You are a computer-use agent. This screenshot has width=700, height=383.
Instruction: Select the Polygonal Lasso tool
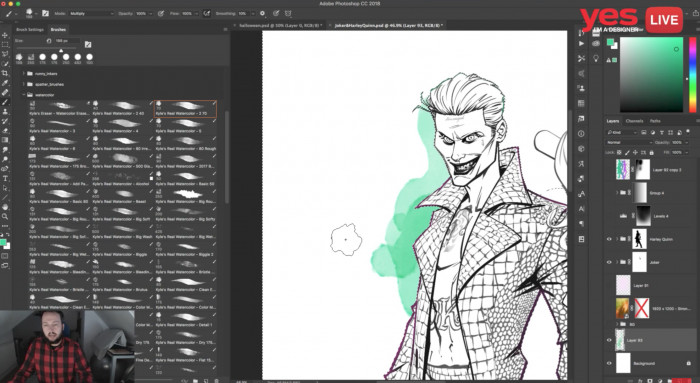[5, 54]
